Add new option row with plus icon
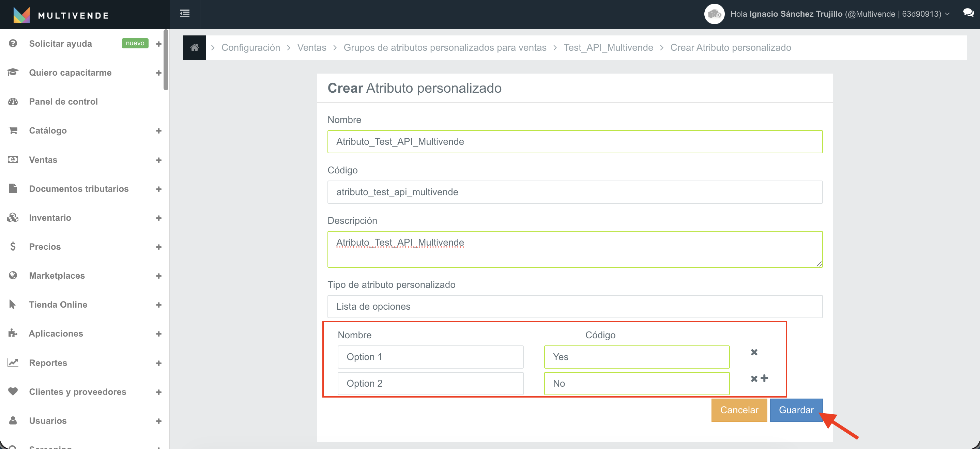The width and height of the screenshot is (980, 449). [x=765, y=378]
